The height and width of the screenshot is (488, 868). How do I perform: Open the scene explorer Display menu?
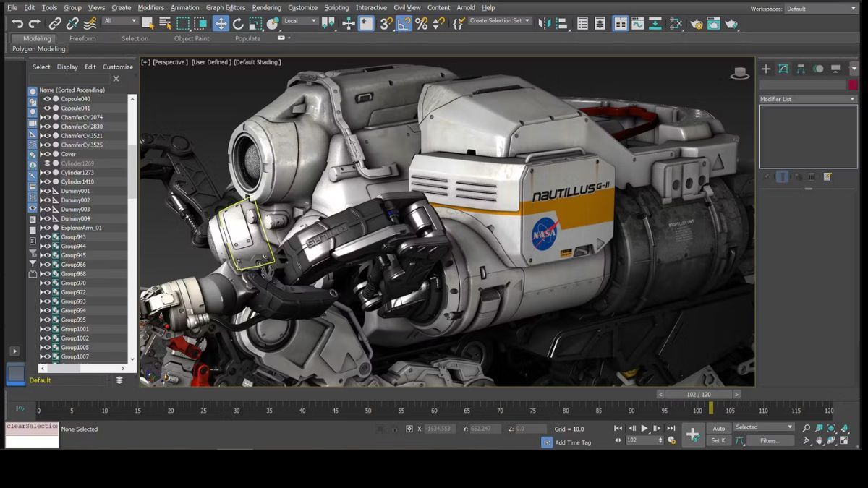point(67,67)
